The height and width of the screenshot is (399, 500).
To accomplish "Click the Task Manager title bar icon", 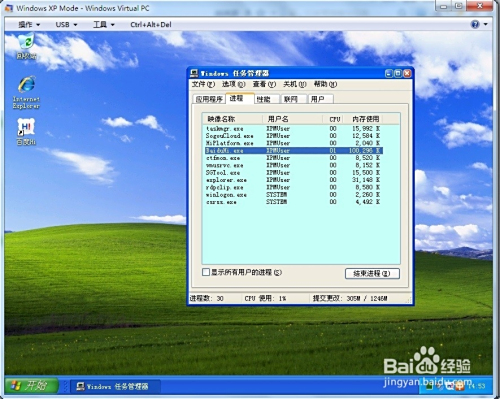I will [x=194, y=73].
